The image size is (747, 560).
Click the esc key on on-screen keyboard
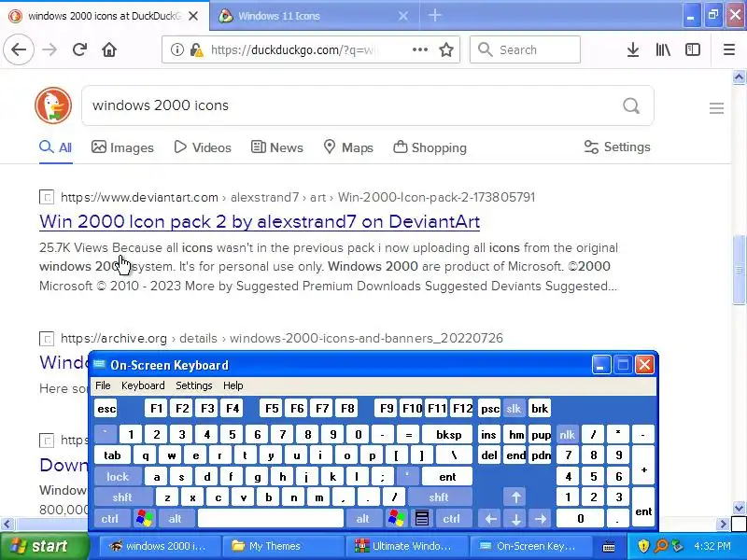tap(106, 408)
